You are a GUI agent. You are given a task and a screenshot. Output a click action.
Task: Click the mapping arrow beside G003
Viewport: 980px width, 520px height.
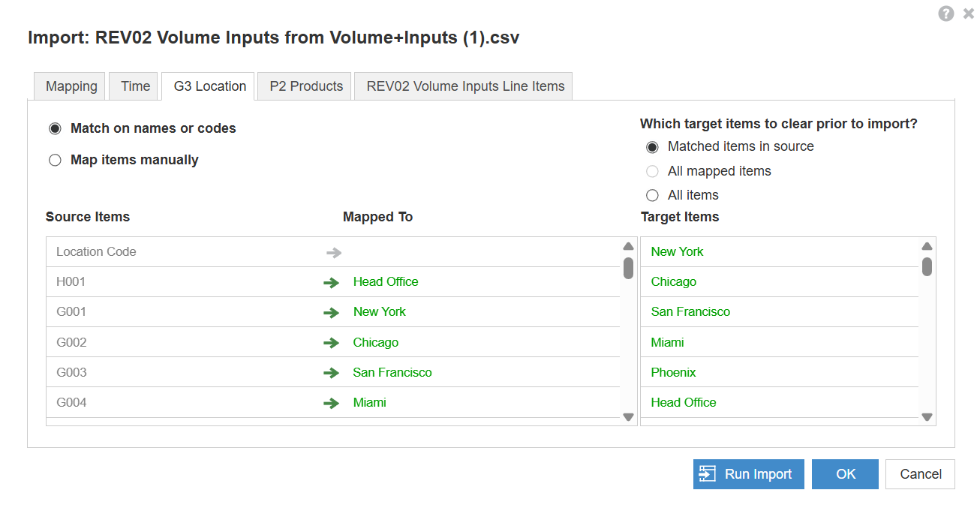pos(331,373)
